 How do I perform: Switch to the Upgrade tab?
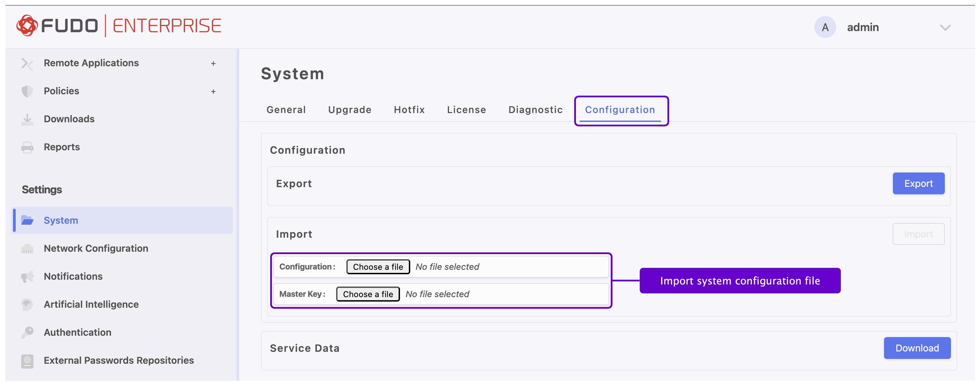pyautogui.click(x=350, y=110)
